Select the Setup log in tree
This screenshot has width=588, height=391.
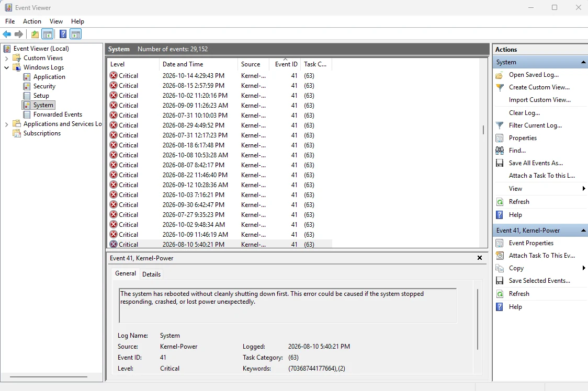[x=41, y=96]
